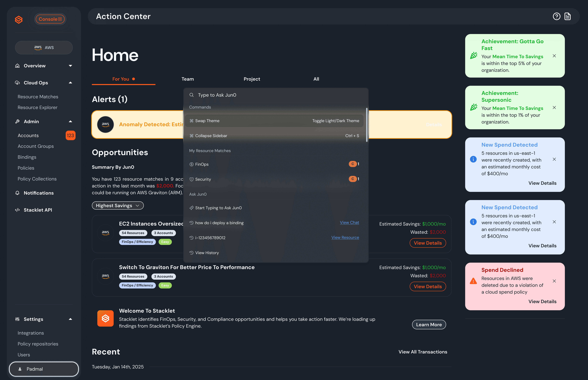588x380 pixels.
Task: Dismiss the Supersonic achievement notification
Action: click(x=554, y=108)
